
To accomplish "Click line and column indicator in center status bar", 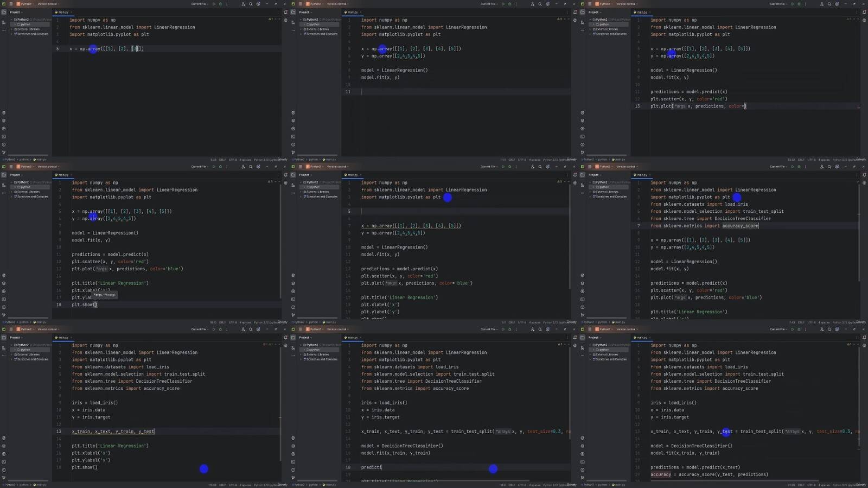I will [x=503, y=322].
